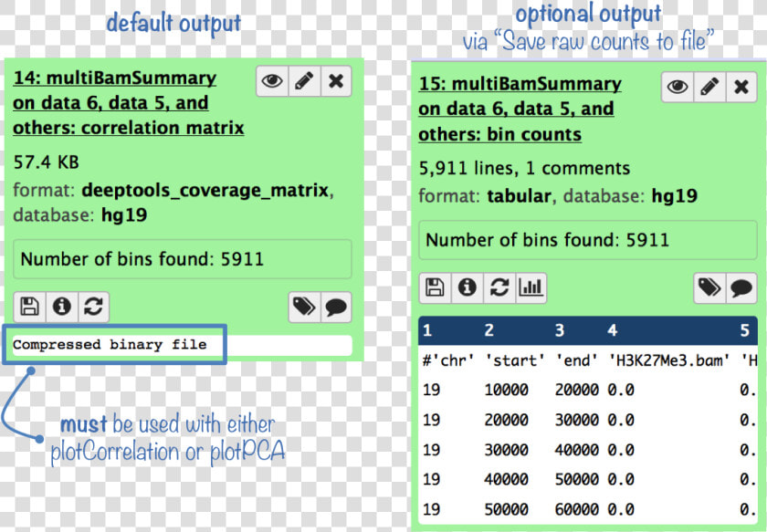Screen dimensions: 767x532
Task: Click the 'H3K27Me3.bam' header cell
Action: (x=668, y=360)
